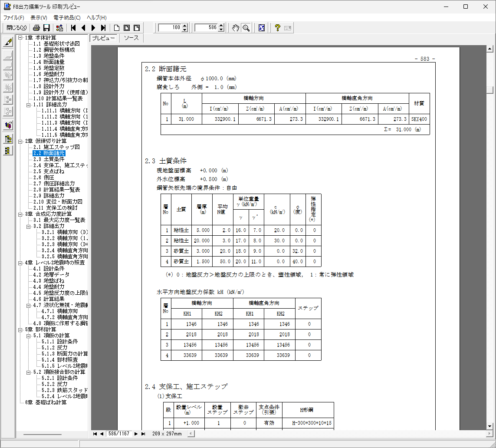
Task: Click the fit-to-window icon
Action: point(262,28)
